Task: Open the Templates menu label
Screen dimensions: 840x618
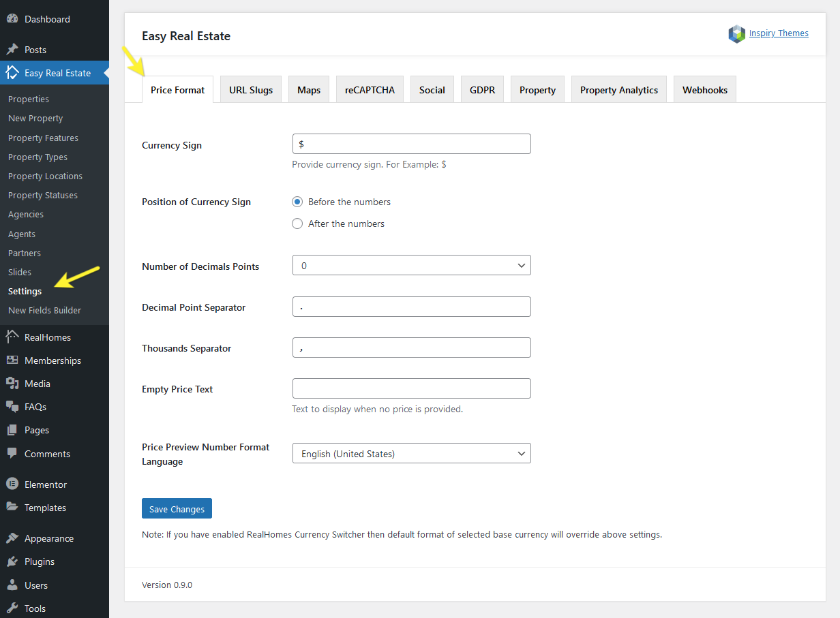Action: (x=45, y=508)
